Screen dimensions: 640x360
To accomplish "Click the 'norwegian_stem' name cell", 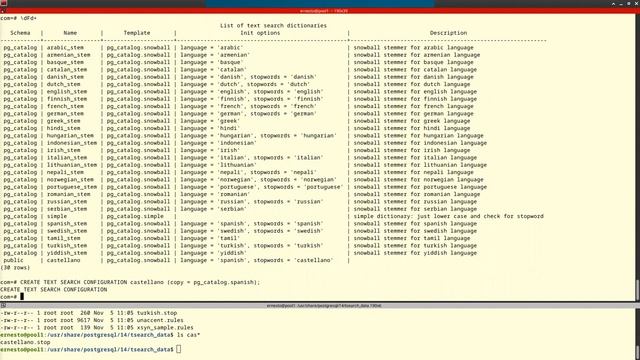I will (x=70, y=180).
